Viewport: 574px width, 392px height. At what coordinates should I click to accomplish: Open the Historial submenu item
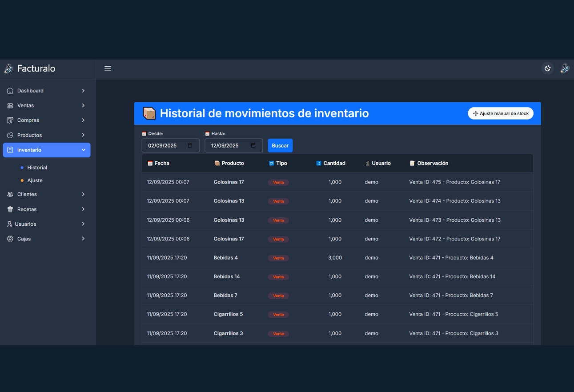click(x=37, y=168)
